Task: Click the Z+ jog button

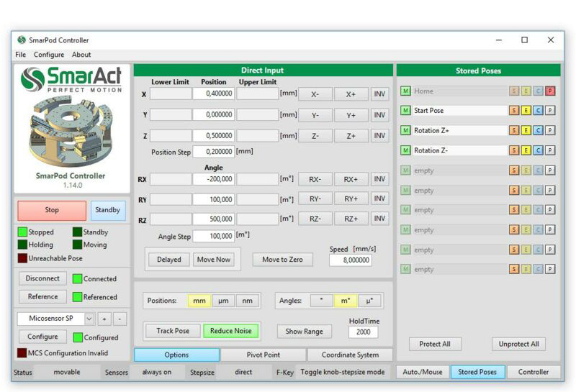Action: [x=351, y=136]
